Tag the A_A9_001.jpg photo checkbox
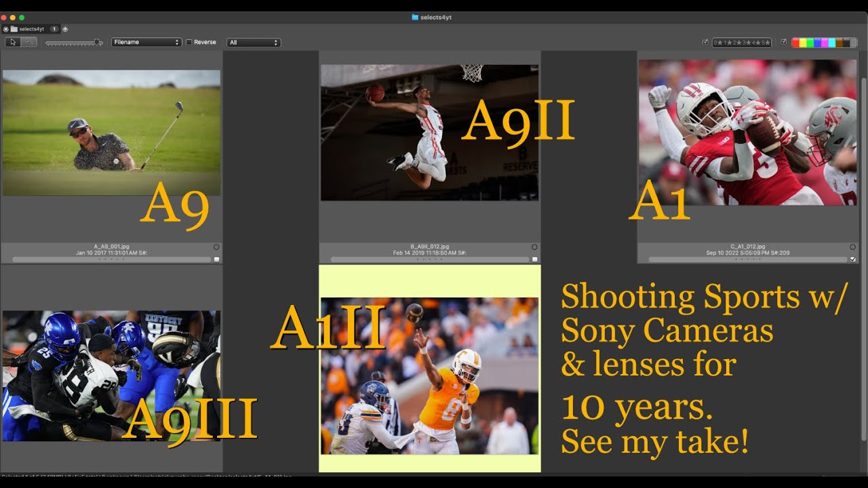The height and width of the screenshot is (488, 868). click(216, 259)
